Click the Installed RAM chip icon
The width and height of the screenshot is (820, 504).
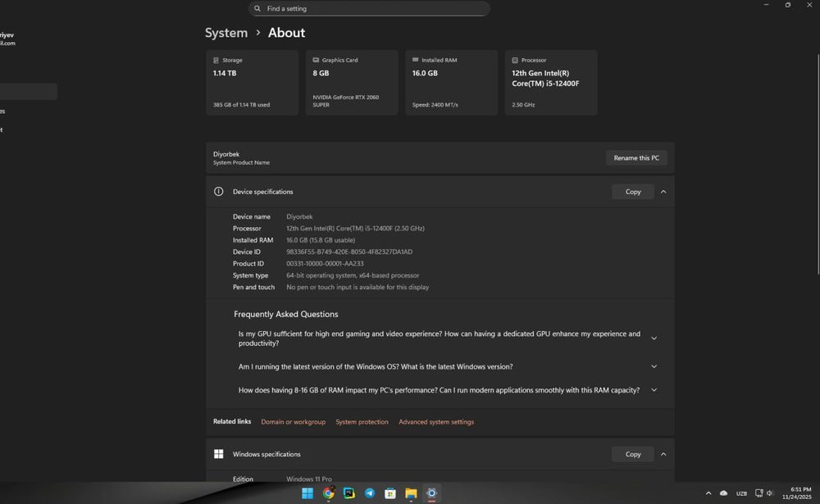pos(415,60)
